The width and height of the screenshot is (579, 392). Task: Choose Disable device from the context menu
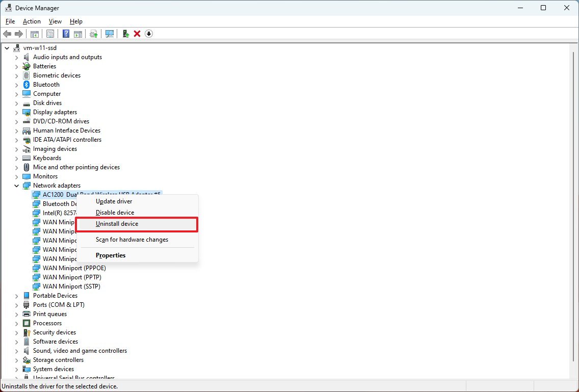116,213
